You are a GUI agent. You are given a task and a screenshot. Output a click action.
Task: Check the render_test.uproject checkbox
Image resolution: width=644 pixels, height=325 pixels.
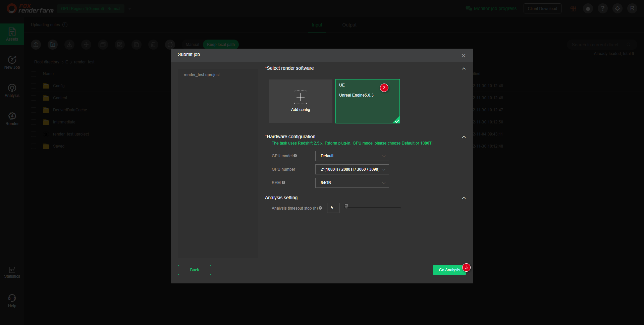tap(34, 134)
